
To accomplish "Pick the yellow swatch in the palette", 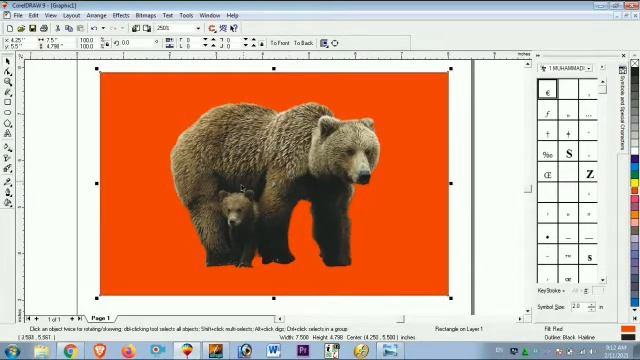I will coord(635,183).
